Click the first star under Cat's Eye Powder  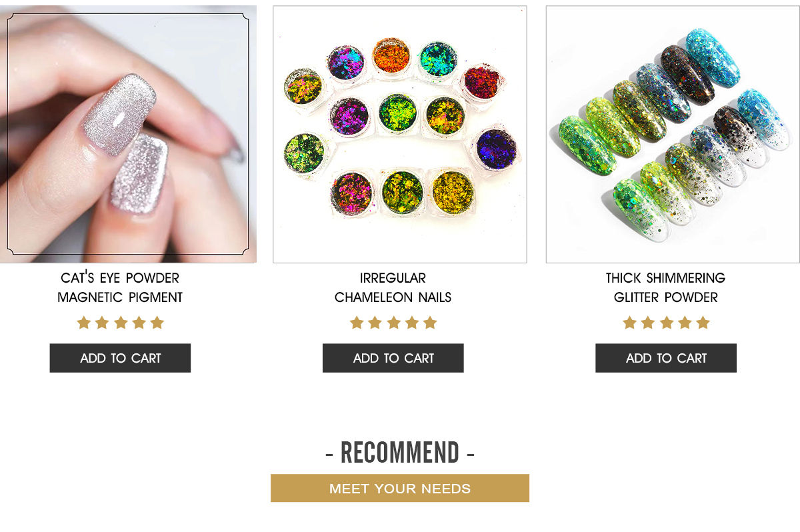pos(83,323)
